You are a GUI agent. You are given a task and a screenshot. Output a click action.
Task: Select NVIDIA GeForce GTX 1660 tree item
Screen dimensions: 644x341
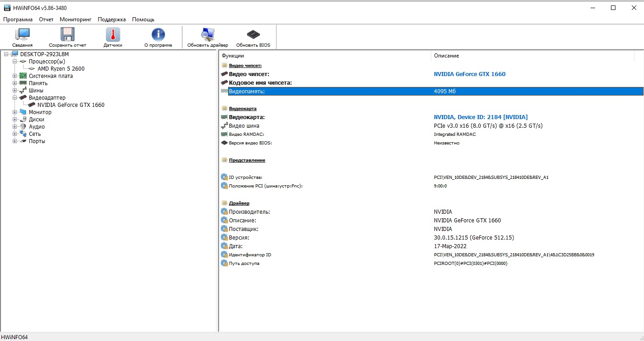coord(71,105)
